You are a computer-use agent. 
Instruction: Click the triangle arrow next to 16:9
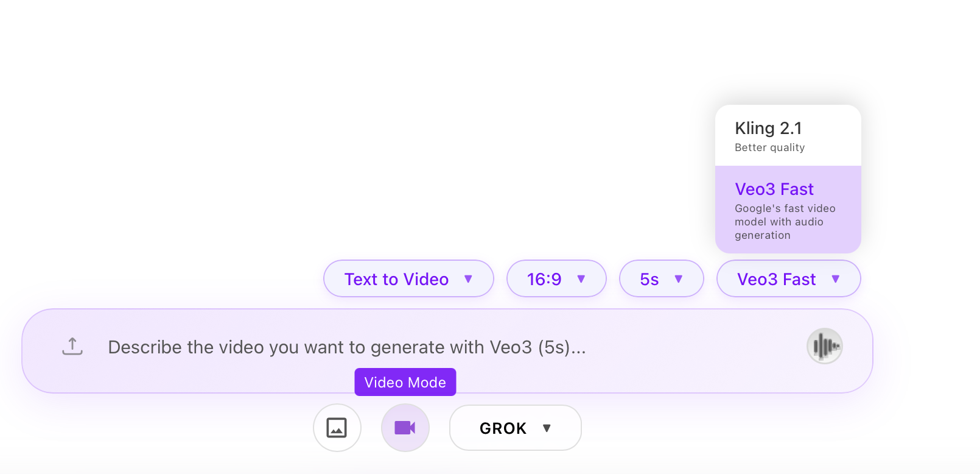pyautogui.click(x=581, y=279)
